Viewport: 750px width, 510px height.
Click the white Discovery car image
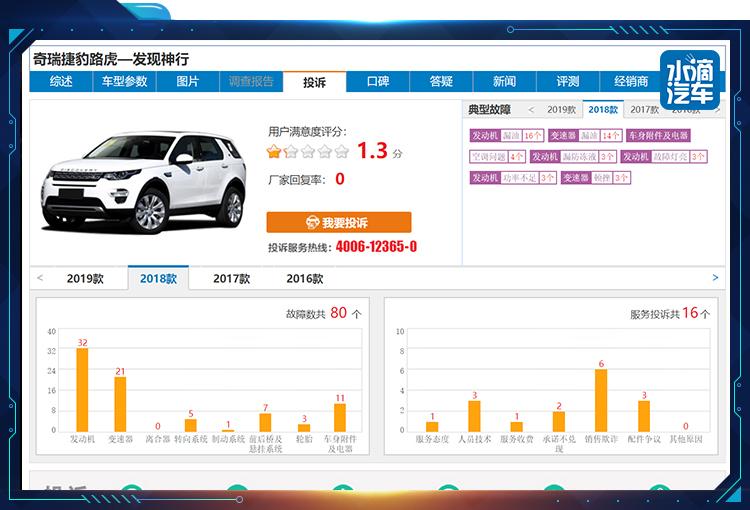[x=143, y=182]
